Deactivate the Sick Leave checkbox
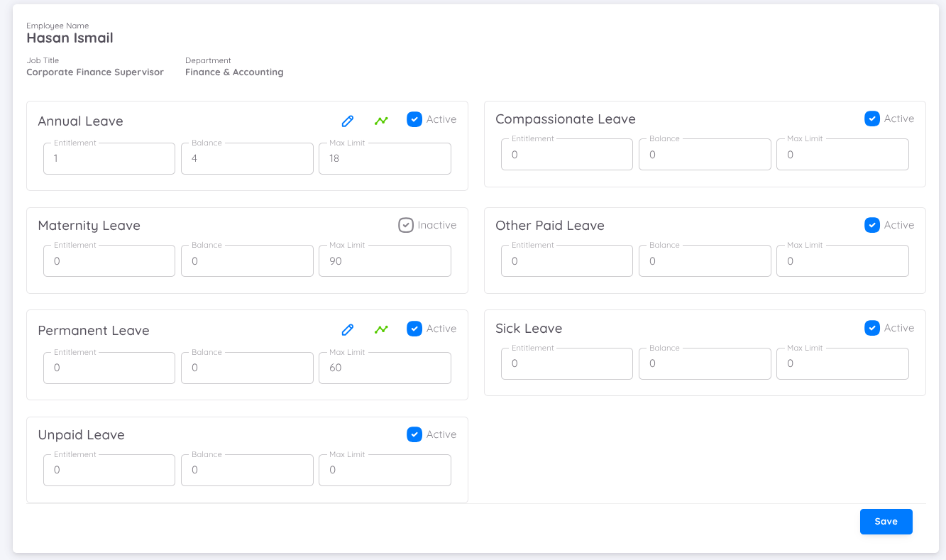 click(871, 327)
